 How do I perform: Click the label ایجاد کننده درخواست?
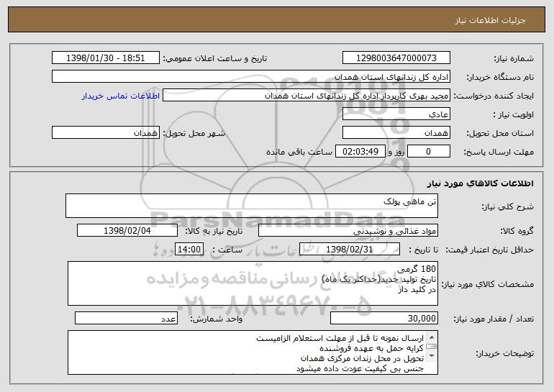(494, 96)
